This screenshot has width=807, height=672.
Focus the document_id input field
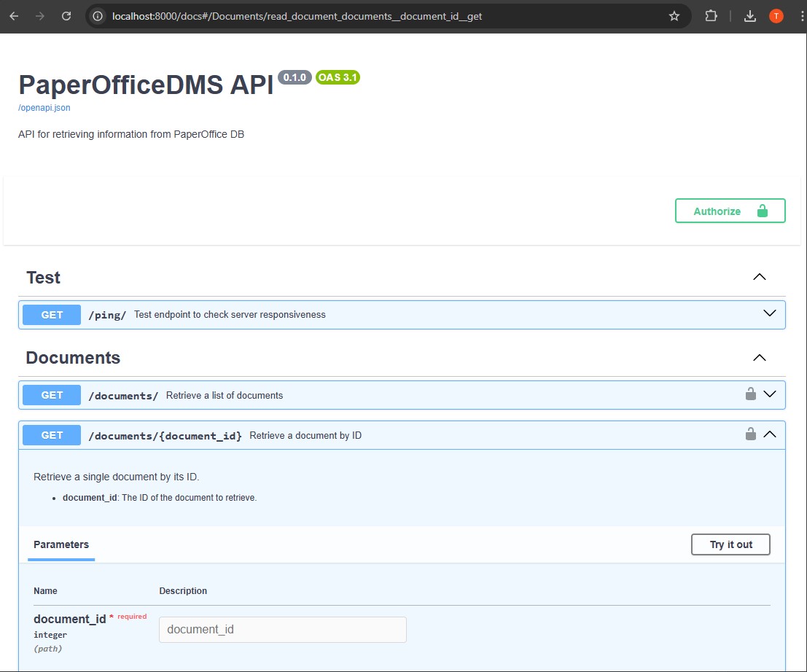(x=283, y=629)
